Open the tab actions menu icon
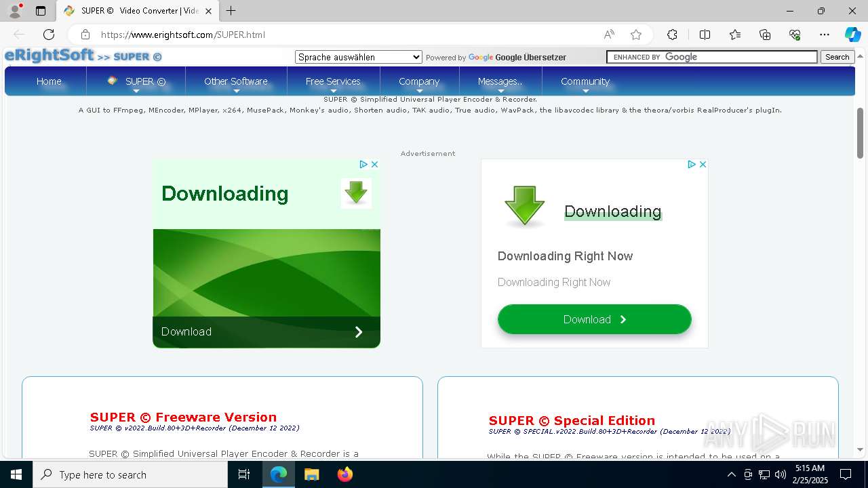This screenshot has width=868, height=488. click(x=41, y=11)
